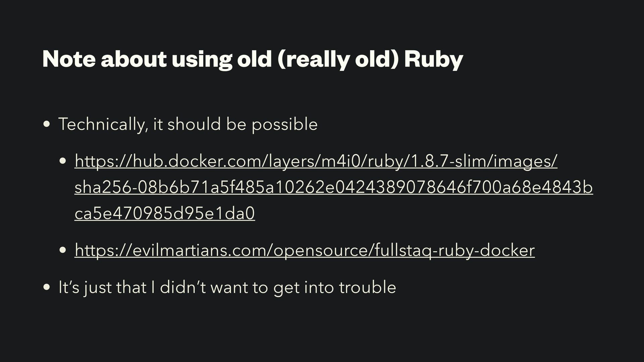Click the bullet dot before "It's just that"

[47, 288]
